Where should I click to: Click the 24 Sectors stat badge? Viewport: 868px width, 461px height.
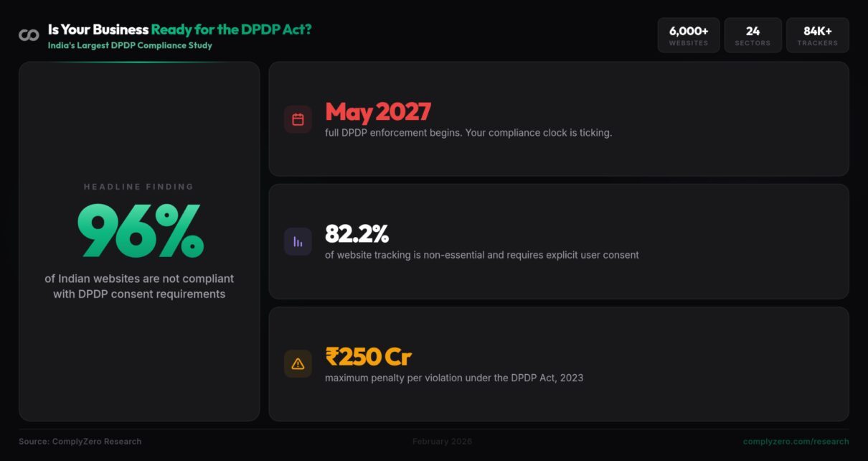[x=753, y=35]
